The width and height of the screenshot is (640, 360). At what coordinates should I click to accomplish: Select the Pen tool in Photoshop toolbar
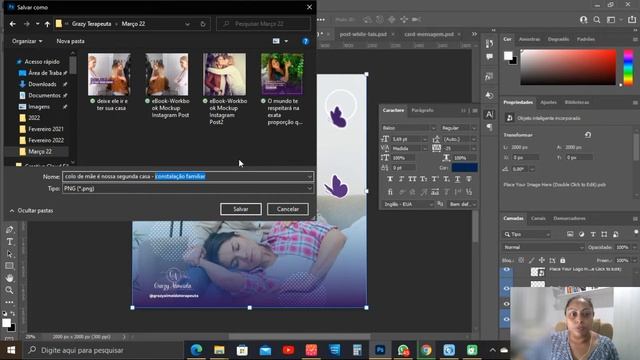[x=9, y=230]
